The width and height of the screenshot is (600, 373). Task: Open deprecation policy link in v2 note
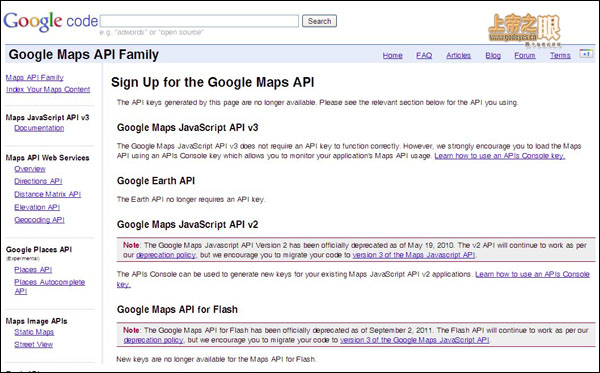point(166,255)
